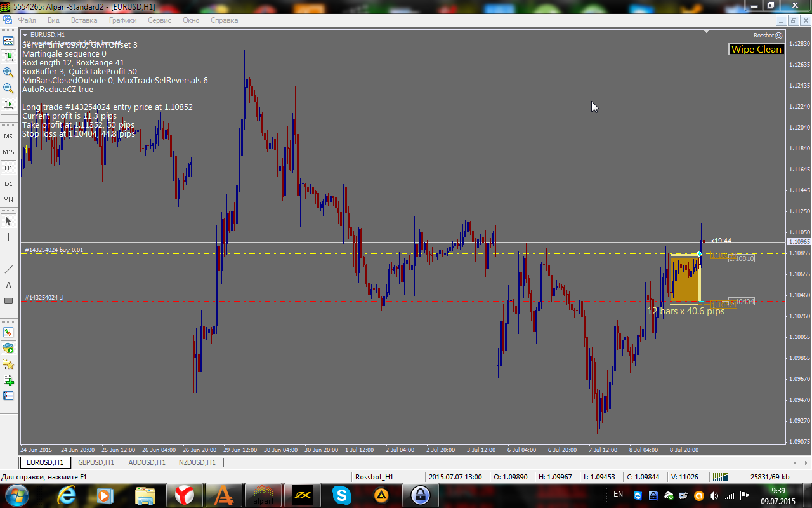Expand the EURUSD,H1 chart dropdown arrow
Screen dimensions: 812x508
25,34
